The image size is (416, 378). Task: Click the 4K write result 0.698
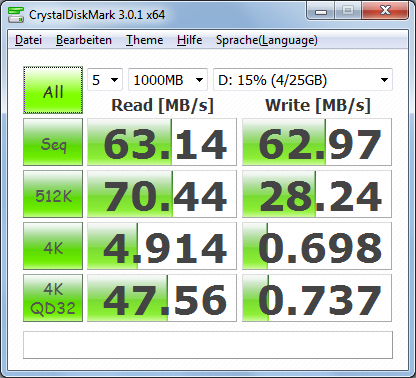(317, 246)
